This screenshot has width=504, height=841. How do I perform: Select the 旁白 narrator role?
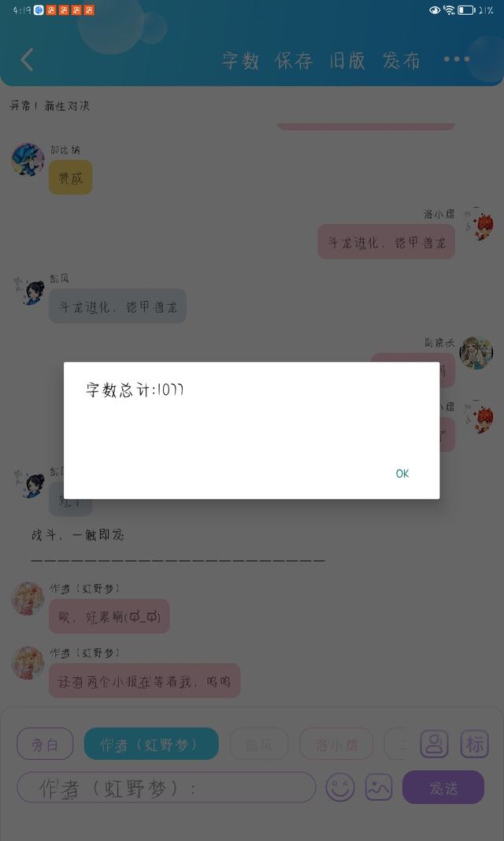coord(45,743)
